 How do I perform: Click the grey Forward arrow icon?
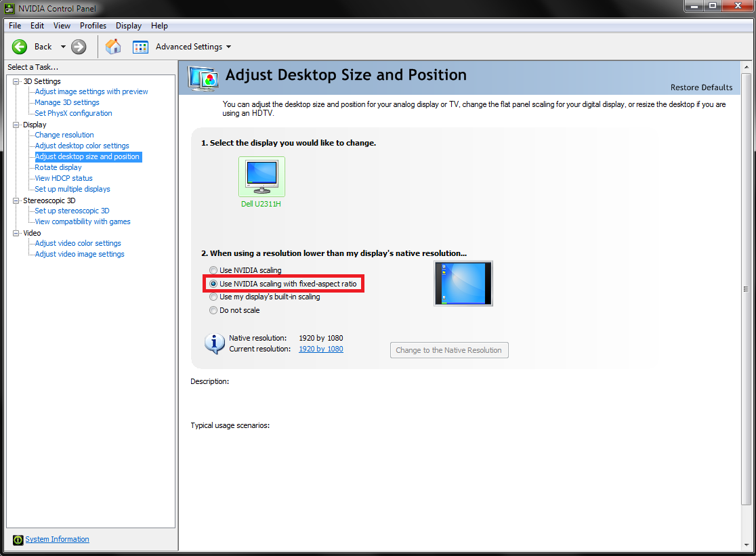(79, 47)
